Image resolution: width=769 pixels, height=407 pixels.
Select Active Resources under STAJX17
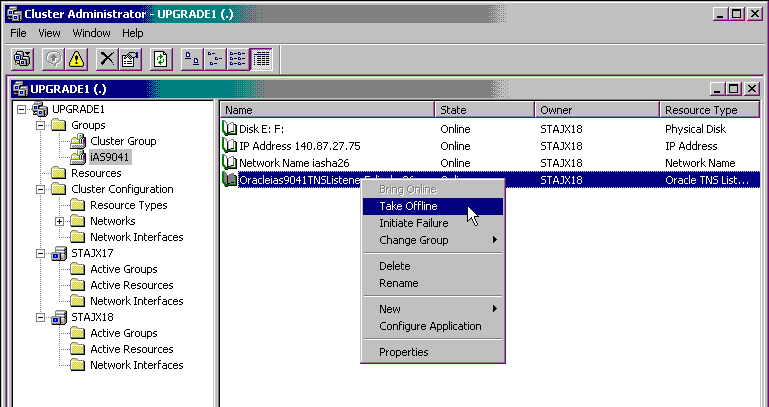[x=131, y=285]
